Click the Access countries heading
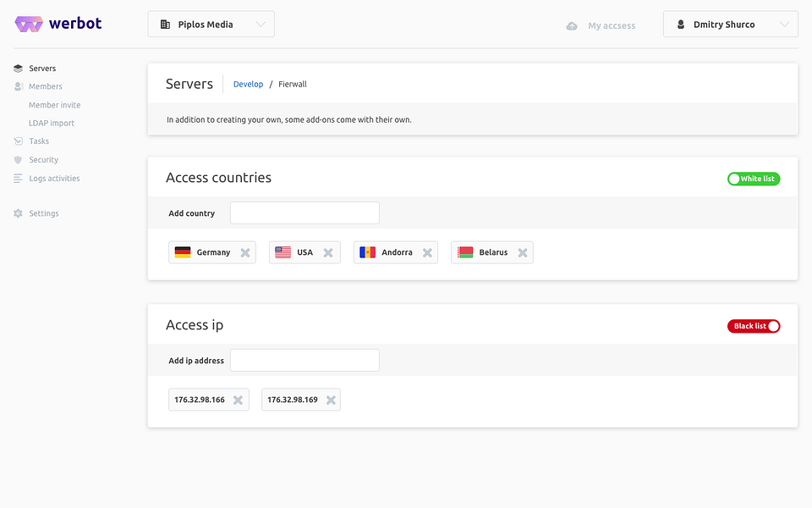The width and height of the screenshot is (812, 508). pos(218,178)
